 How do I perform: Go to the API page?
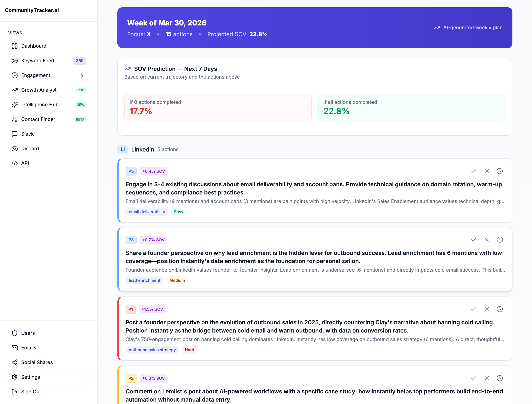tap(49, 163)
